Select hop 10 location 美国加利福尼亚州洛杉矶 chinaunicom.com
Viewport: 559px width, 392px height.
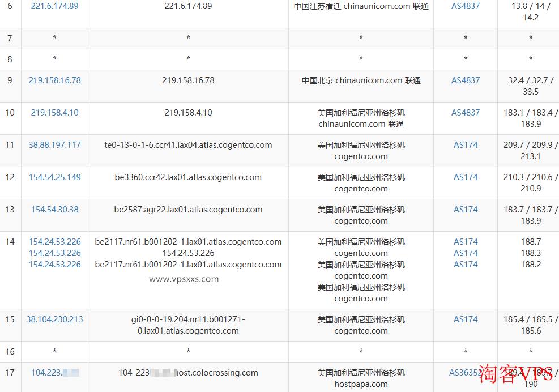(x=361, y=118)
